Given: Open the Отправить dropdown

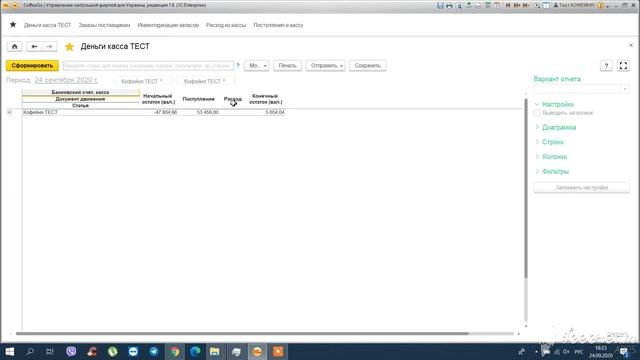Looking at the screenshot, I should pyautogui.click(x=326, y=65).
